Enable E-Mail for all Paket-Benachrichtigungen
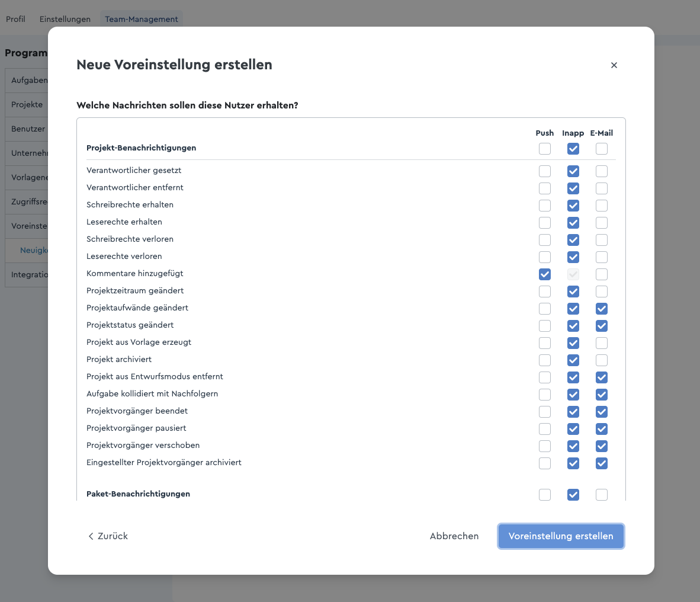The width and height of the screenshot is (700, 602). click(601, 495)
